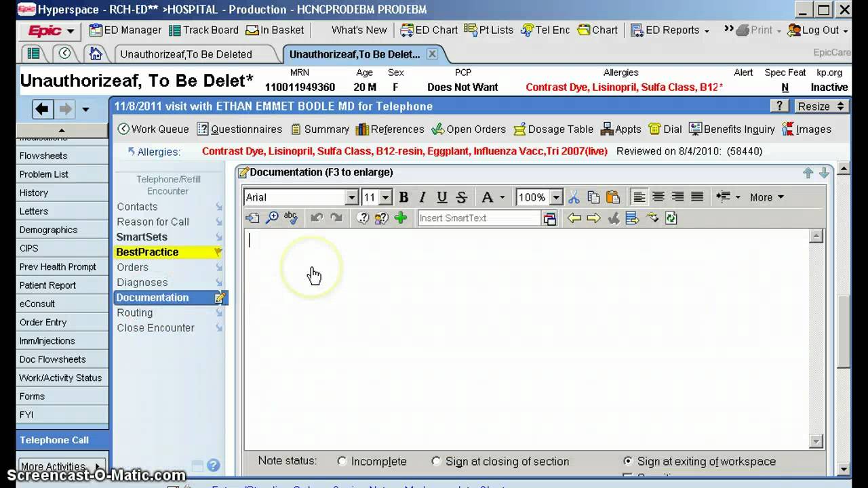Open ED Manager
Image resolution: width=868 pixels, height=488 pixels.
pos(125,30)
